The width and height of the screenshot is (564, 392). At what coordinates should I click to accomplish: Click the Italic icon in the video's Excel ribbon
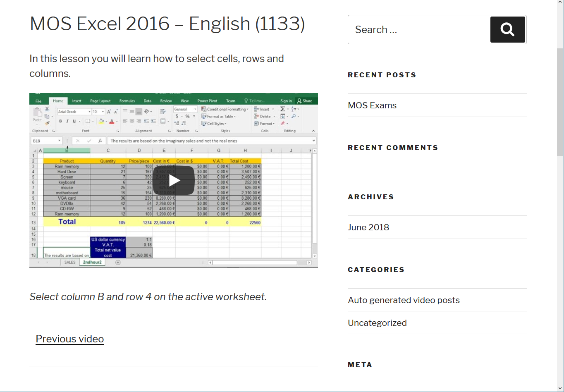(x=67, y=121)
